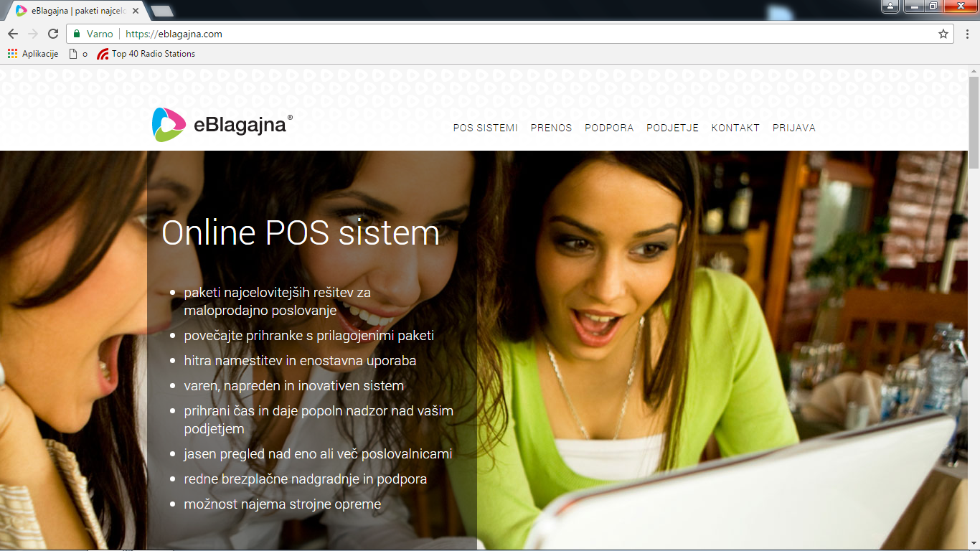
Task: Click "jasen pregled nad eno ali več poslovalnicami"
Action: (319, 453)
